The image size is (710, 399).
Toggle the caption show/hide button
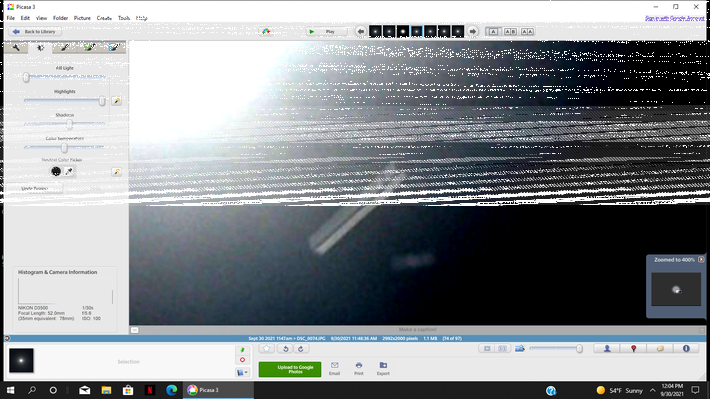pos(134,330)
